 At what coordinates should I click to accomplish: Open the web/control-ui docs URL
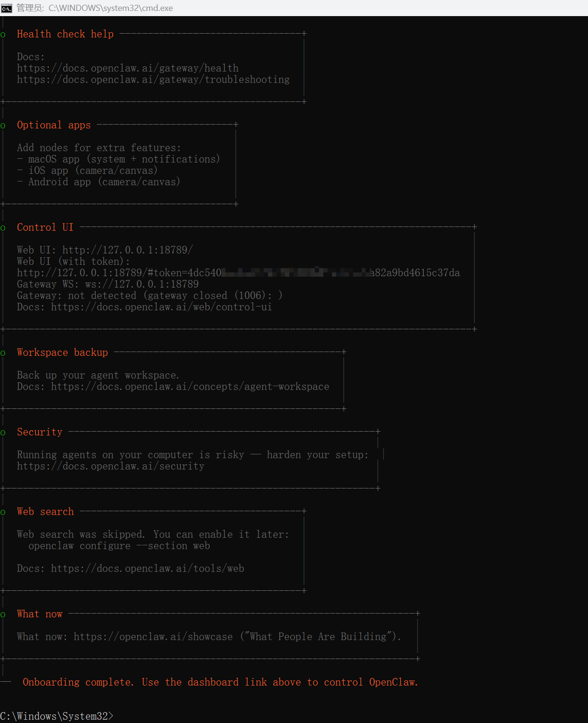[161, 307]
